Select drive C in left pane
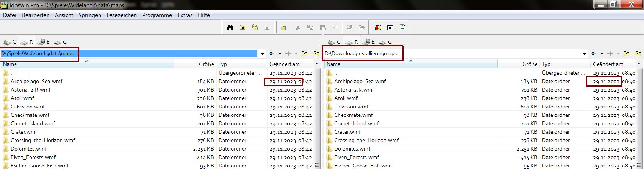Screen dimensions: 644x169 10,42
